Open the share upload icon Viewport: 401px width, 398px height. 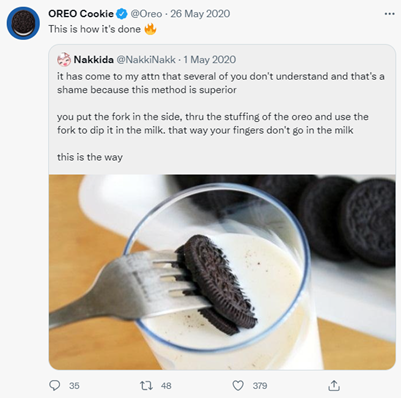click(x=334, y=385)
